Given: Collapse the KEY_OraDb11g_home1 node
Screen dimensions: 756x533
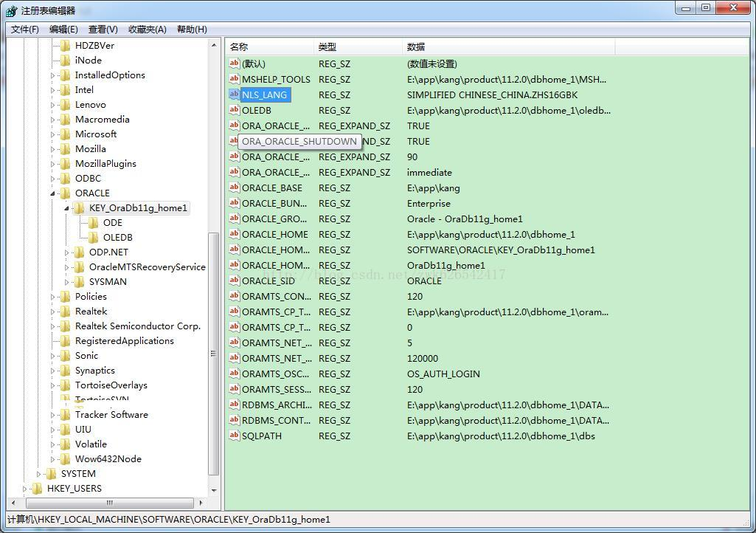Looking at the screenshot, I should click(x=66, y=209).
